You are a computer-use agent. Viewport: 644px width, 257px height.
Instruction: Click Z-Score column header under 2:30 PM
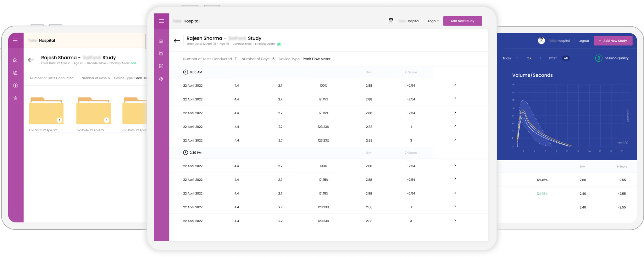[x=411, y=153]
